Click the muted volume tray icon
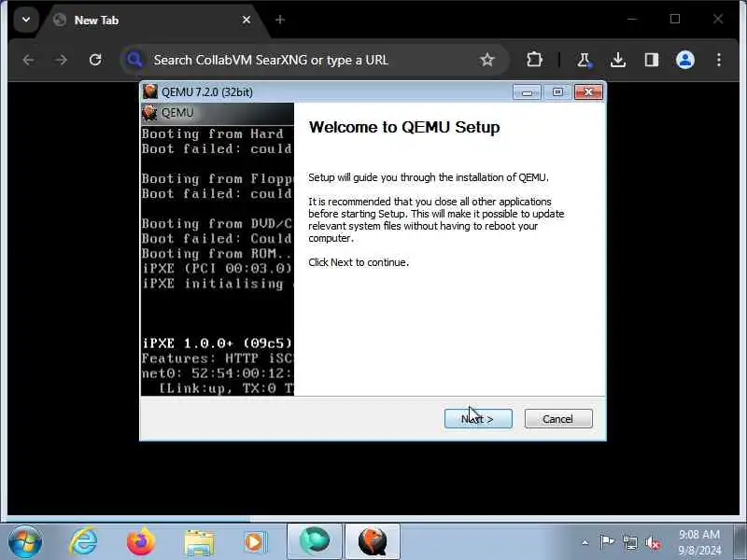Image resolution: width=747 pixels, height=560 pixels. tap(653, 542)
